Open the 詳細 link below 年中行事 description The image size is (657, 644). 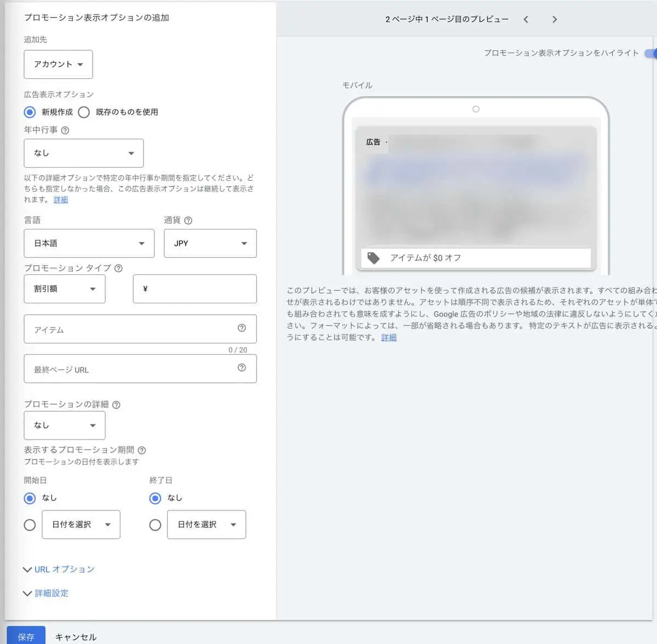60,200
